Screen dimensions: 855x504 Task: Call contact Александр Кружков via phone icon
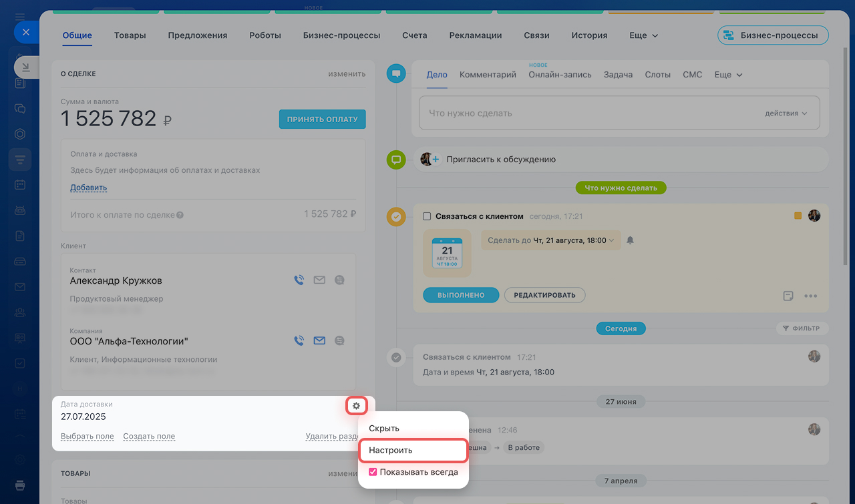pos(299,280)
